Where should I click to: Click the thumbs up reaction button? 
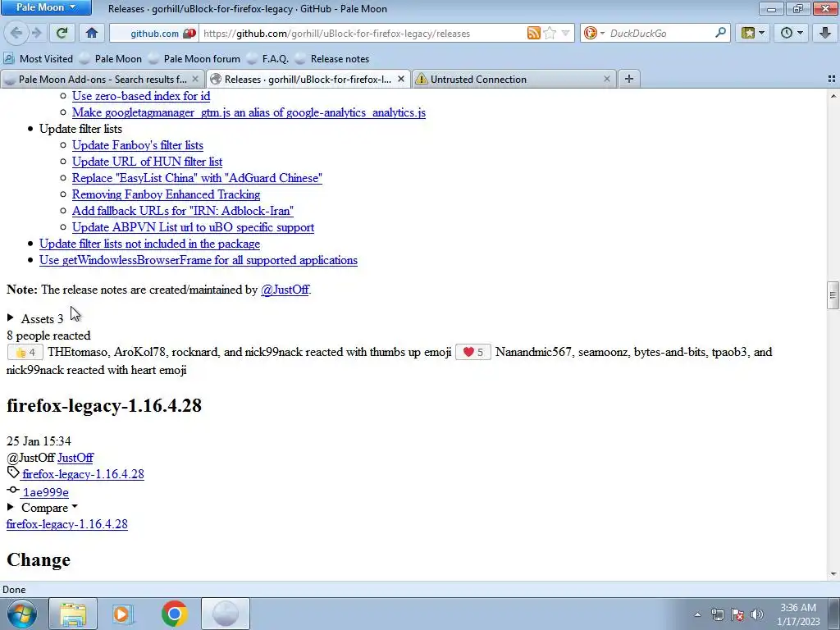coord(25,352)
